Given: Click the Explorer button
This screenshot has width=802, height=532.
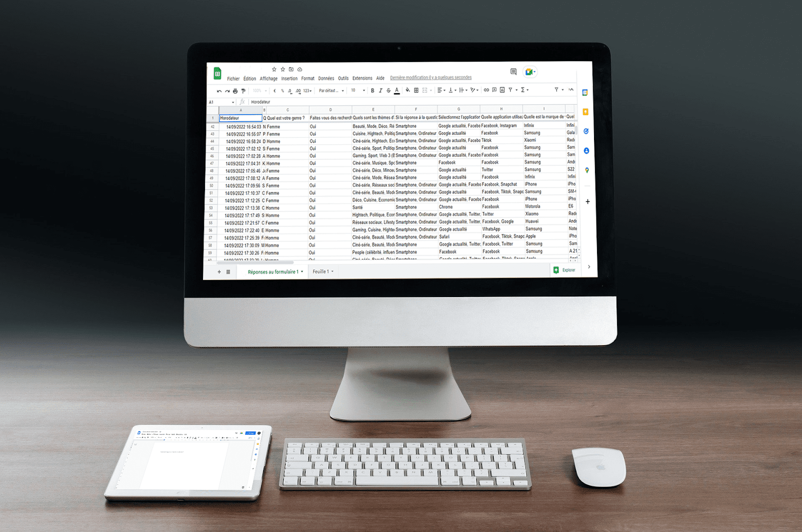Looking at the screenshot, I should pyautogui.click(x=564, y=270).
